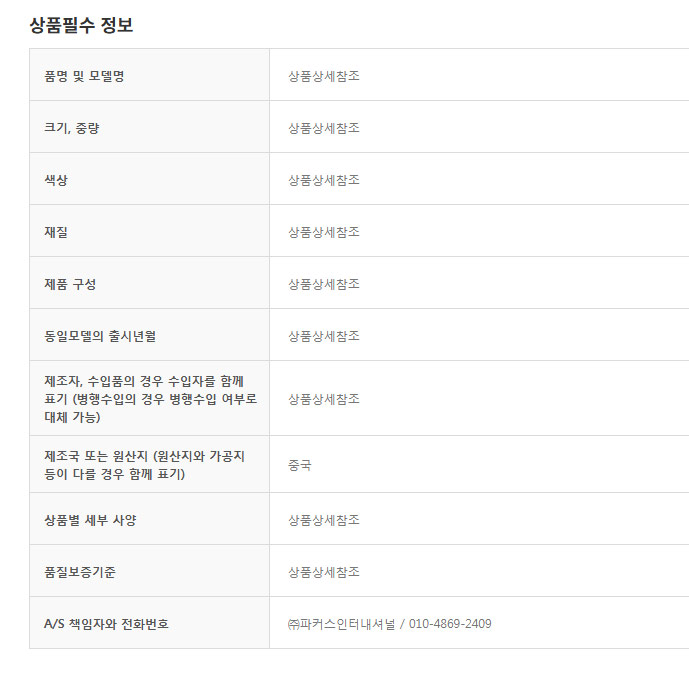689x677 pixels.
Task: Select the 품질보증기준 label cell
Action: (x=80, y=572)
